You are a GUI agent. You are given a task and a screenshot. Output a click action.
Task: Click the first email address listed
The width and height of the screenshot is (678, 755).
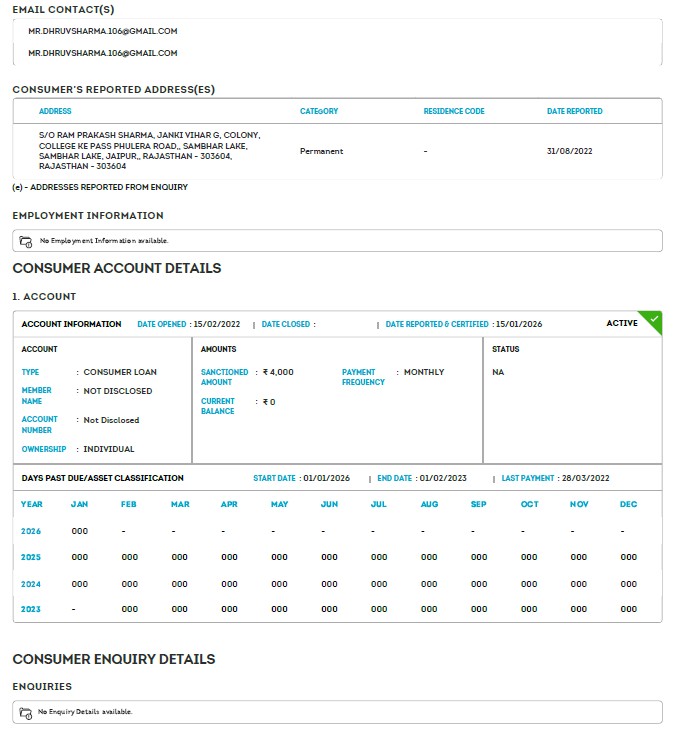[x=103, y=31]
